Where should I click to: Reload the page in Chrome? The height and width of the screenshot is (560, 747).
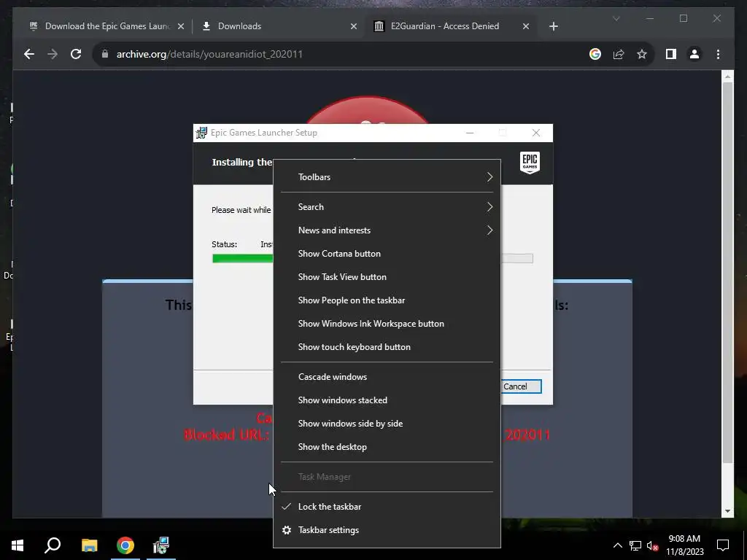[76, 54]
